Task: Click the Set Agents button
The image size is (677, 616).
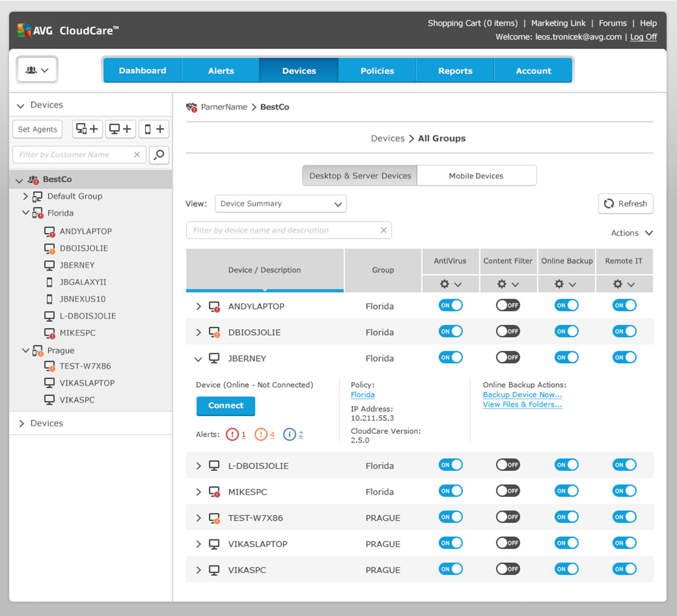Action: 37,129
